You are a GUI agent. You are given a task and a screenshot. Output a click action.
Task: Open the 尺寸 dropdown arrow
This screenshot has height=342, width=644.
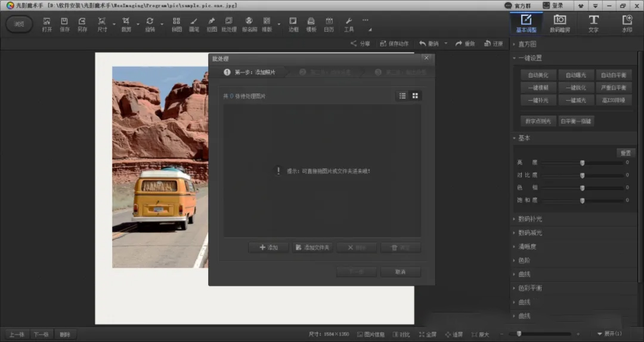point(114,24)
